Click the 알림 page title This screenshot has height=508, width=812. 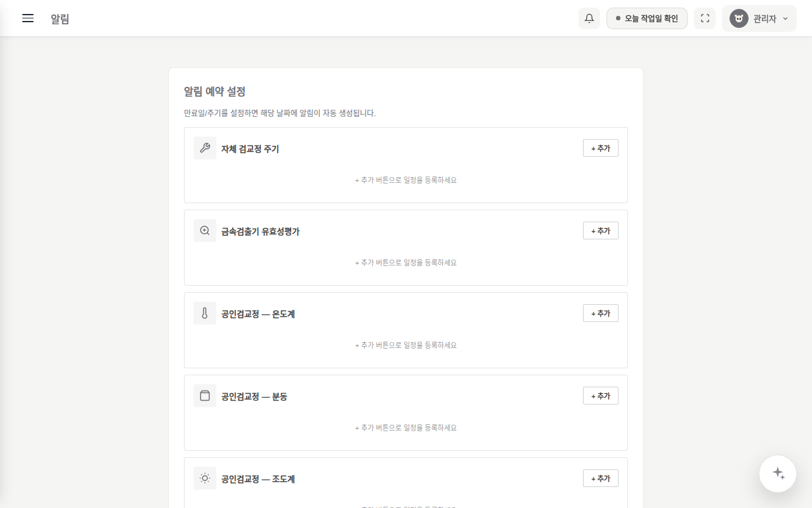click(x=60, y=19)
